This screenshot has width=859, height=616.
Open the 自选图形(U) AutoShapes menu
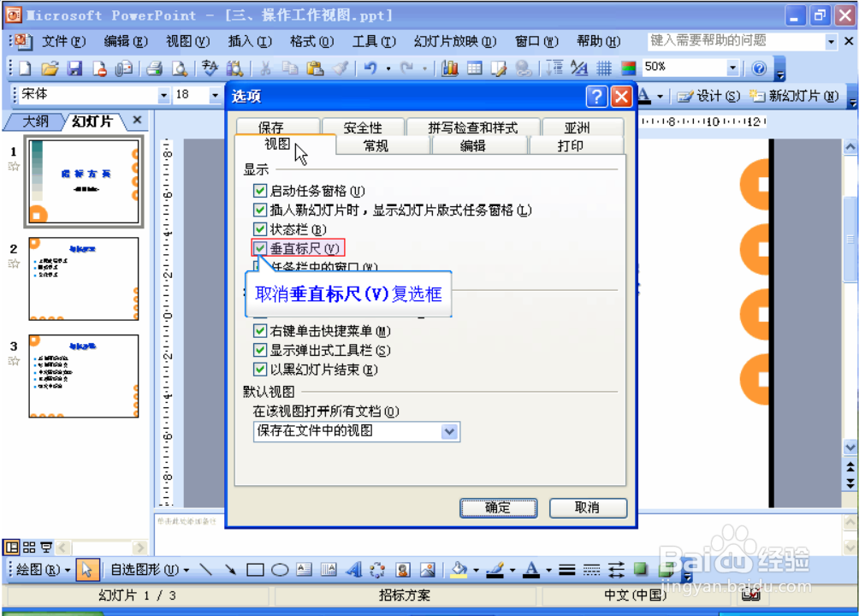click(x=150, y=570)
